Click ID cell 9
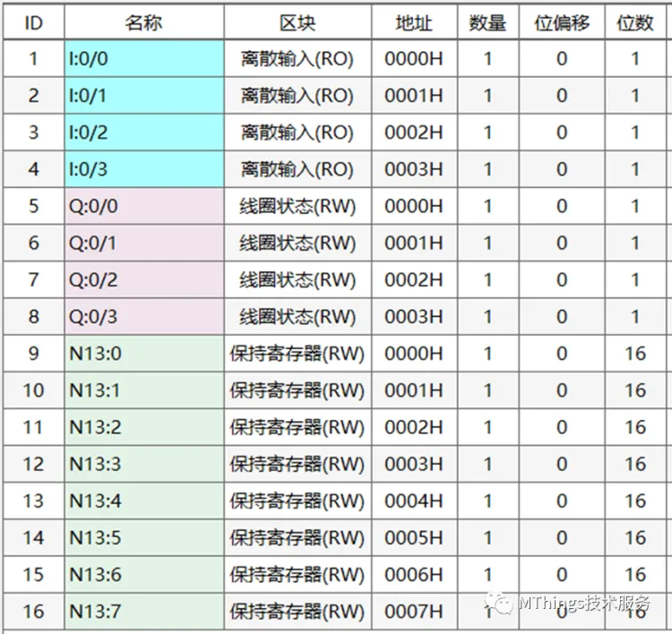The width and height of the screenshot is (672, 634). pyautogui.click(x=34, y=354)
